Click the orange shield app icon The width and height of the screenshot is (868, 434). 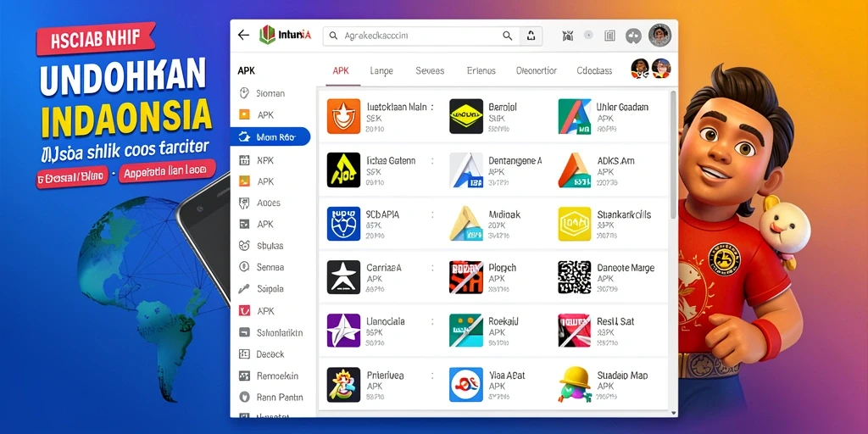click(343, 116)
